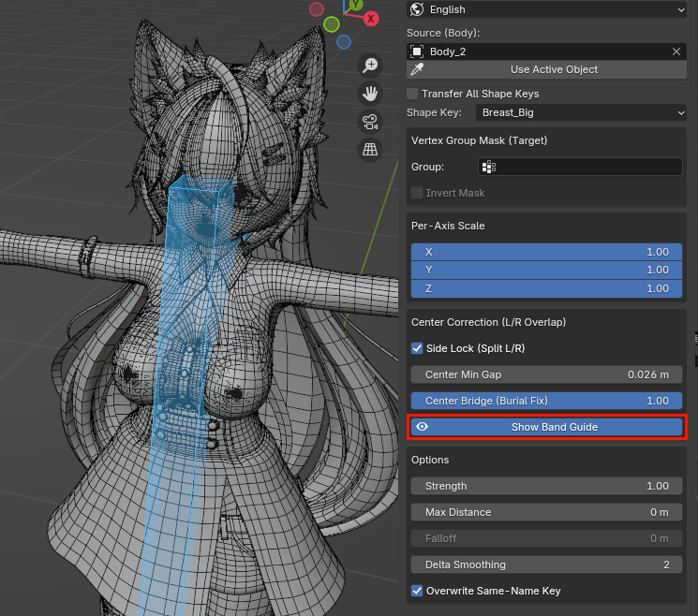This screenshot has width=698, height=616.
Task: Click the Per-Axis Scale heading
Action: click(448, 226)
